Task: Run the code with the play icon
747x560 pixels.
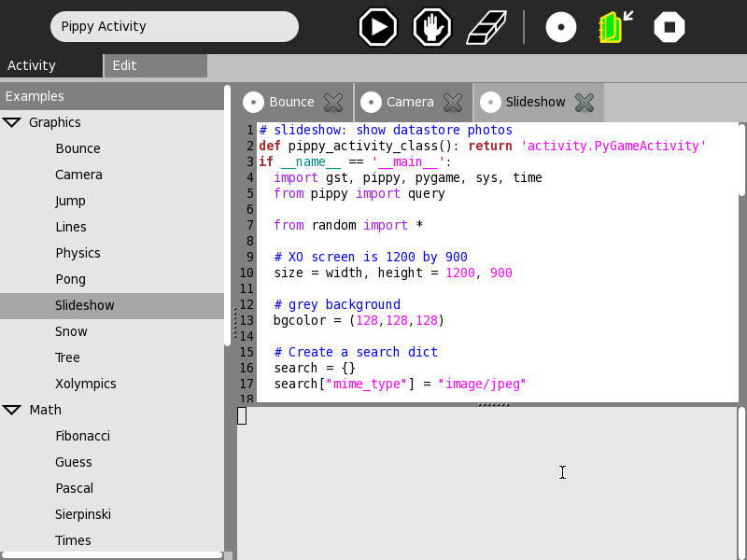Action: coord(378,27)
